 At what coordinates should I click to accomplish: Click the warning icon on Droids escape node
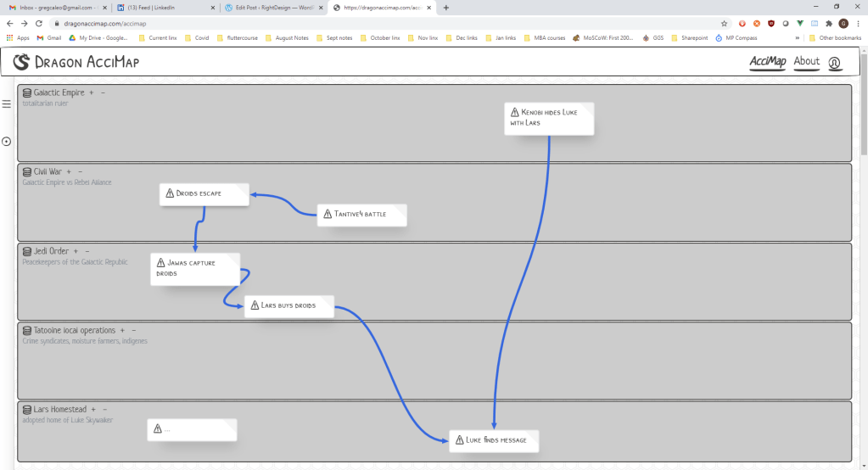[x=169, y=193]
